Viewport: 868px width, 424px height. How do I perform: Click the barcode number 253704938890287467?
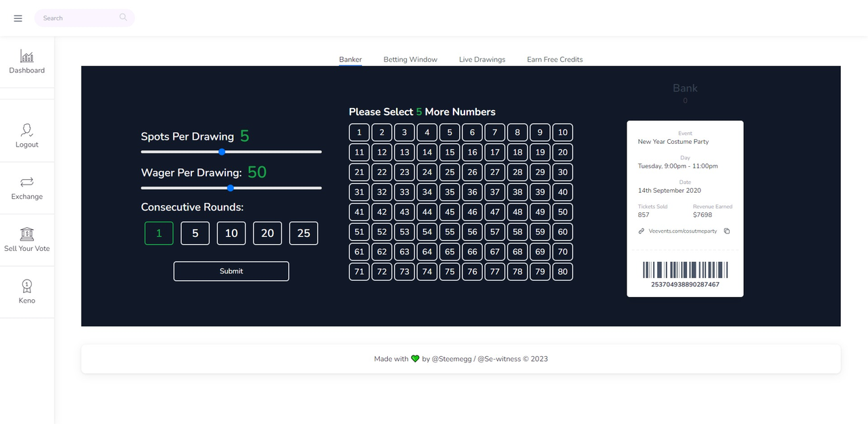point(685,285)
